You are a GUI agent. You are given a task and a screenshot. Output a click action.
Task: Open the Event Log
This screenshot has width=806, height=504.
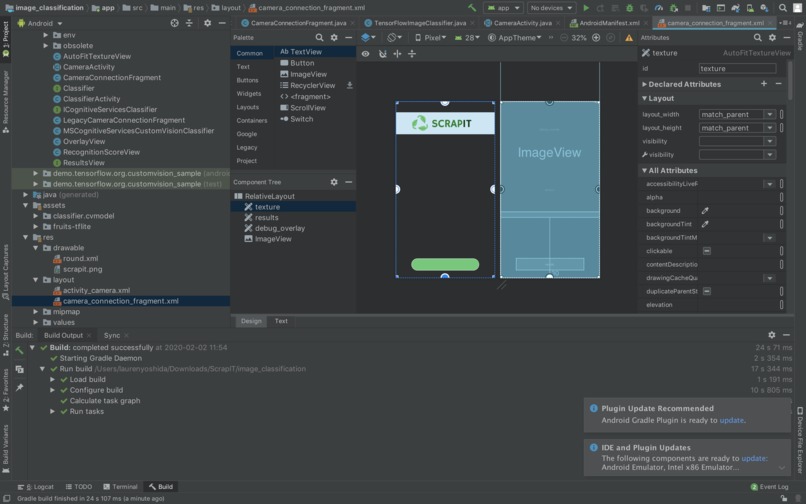(770, 487)
